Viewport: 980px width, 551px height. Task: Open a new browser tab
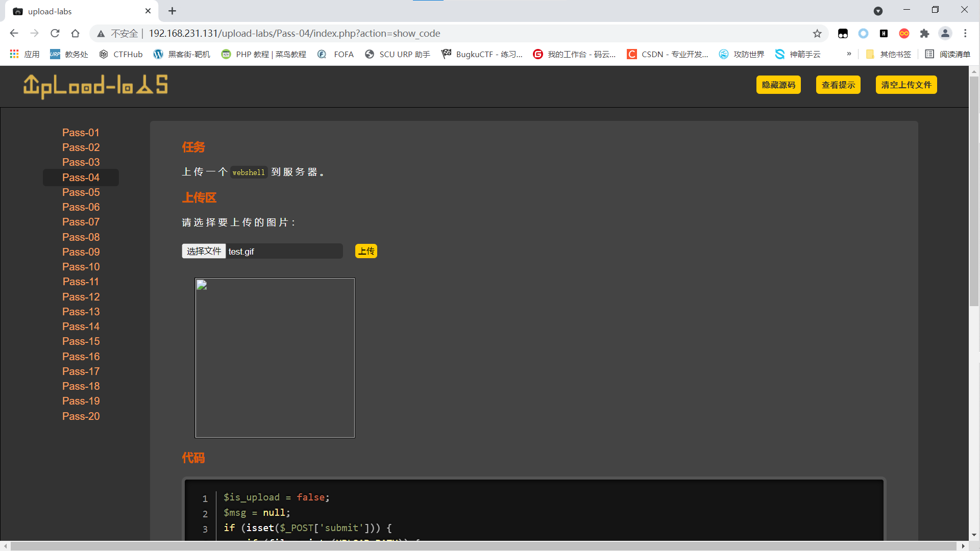pos(173,11)
